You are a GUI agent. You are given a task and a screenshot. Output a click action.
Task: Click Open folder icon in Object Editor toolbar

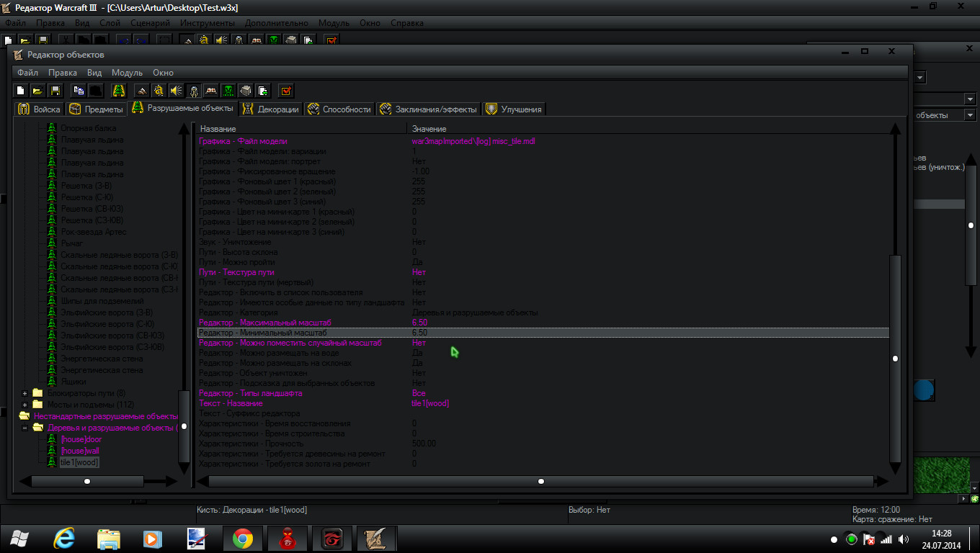pos(37,91)
